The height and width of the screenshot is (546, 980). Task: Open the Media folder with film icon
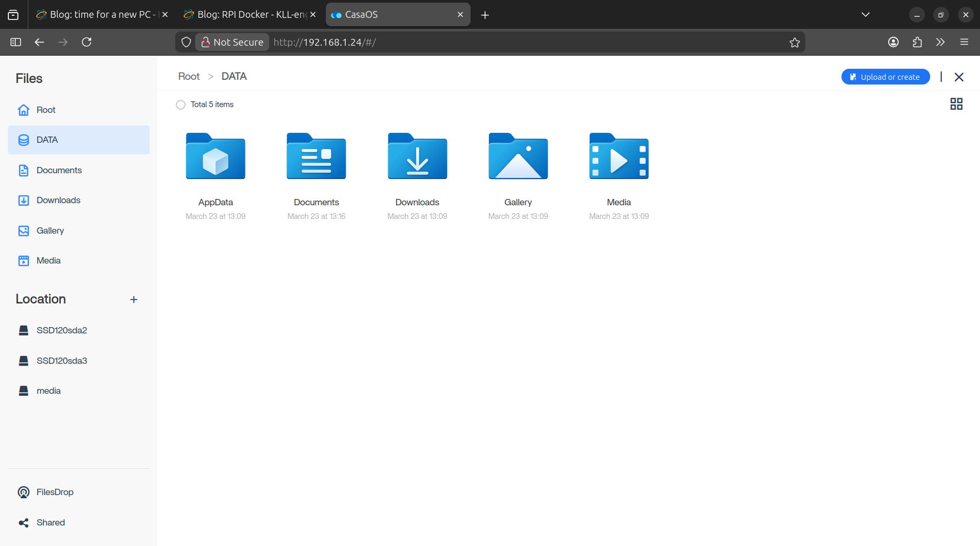coord(619,156)
